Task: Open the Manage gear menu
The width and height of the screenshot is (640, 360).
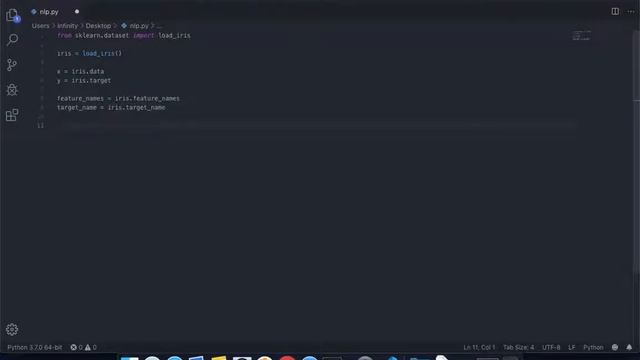Action: (12, 329)
